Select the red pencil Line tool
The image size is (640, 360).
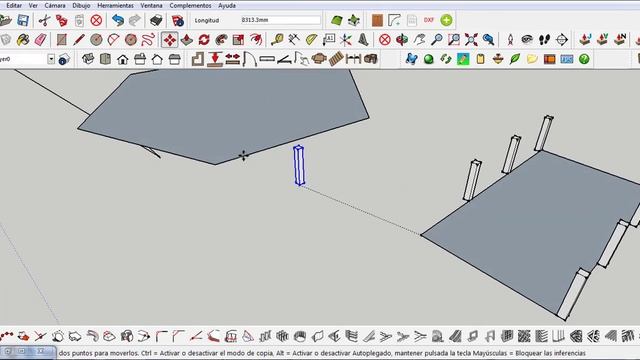pos(79,40)
